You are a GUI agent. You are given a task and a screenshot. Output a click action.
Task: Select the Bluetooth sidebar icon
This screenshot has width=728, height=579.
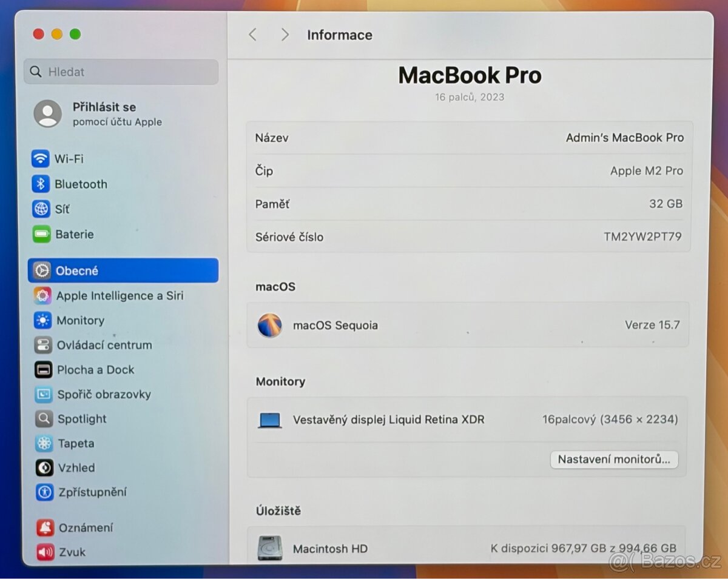(x=81, y=184)
